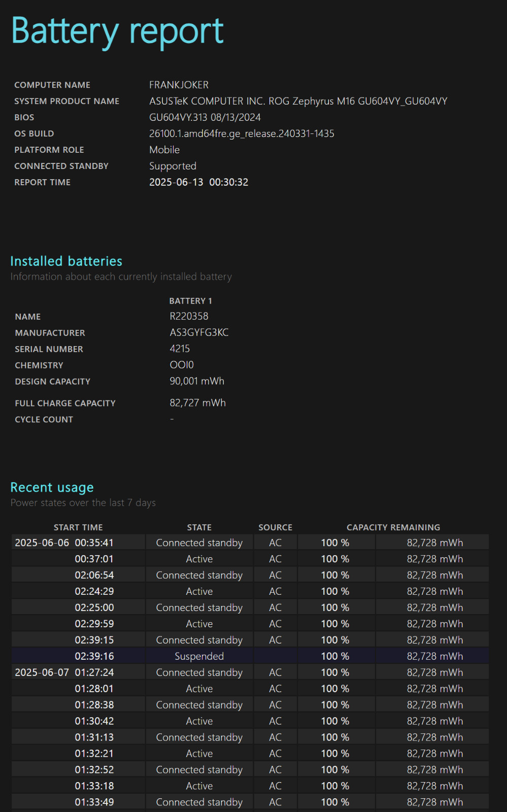The height and width of the screenshot is (812, 507).
Task: Click the Battery report title
Action: click(117, 31)
